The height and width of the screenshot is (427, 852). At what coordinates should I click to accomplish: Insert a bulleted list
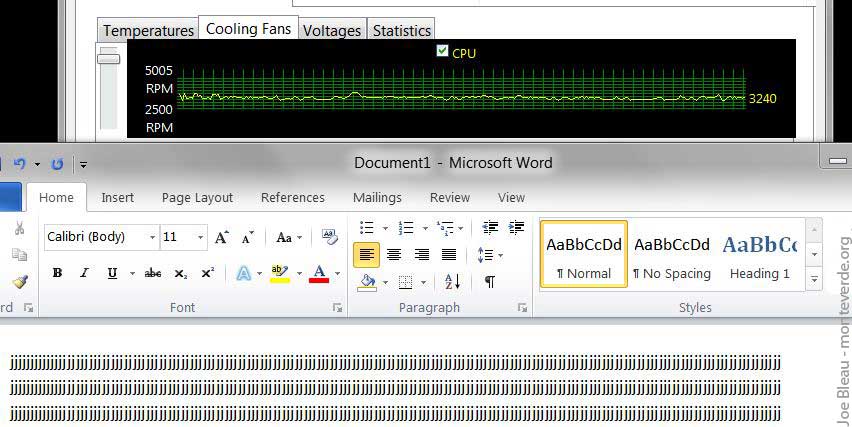point(367,228)
